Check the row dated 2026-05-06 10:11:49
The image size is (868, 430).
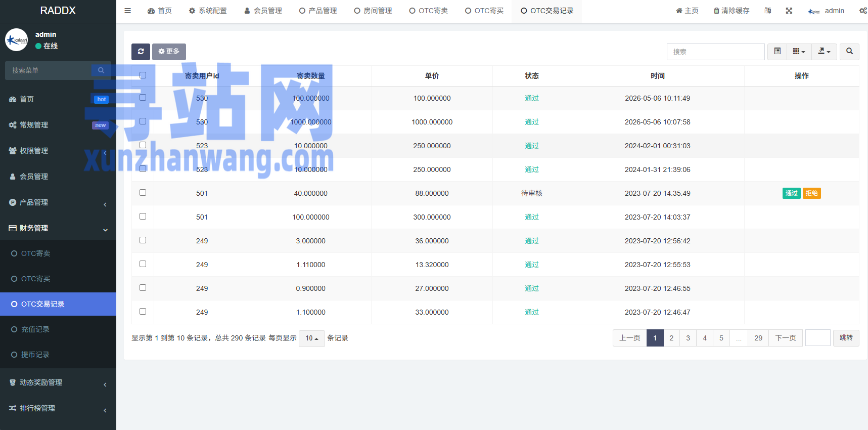pos(143,98)
